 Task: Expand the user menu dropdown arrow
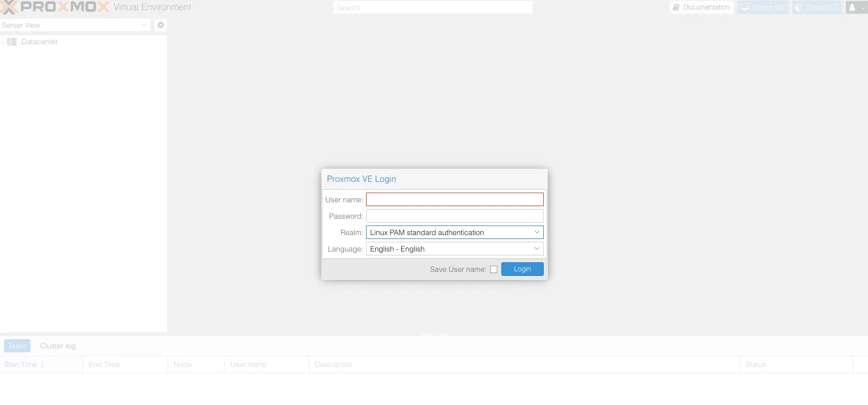tap(862, 7)
